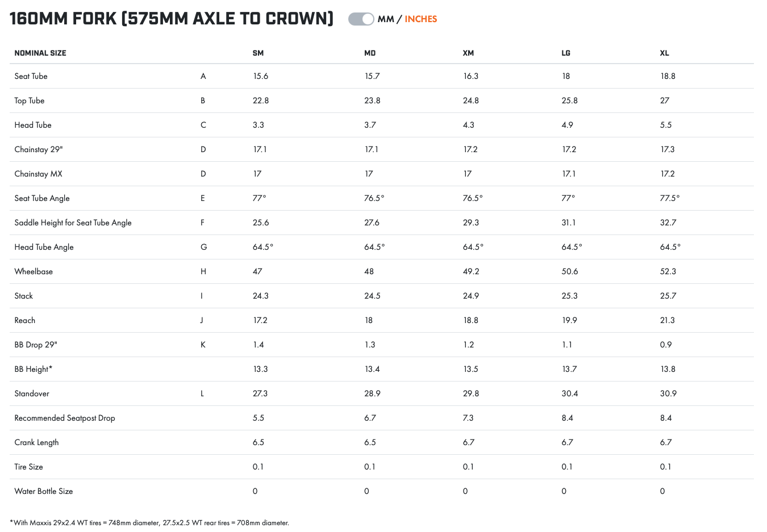Viewport: 767px width, 532px height.
Task: Click the MM unit label
Action: [386, 19]
